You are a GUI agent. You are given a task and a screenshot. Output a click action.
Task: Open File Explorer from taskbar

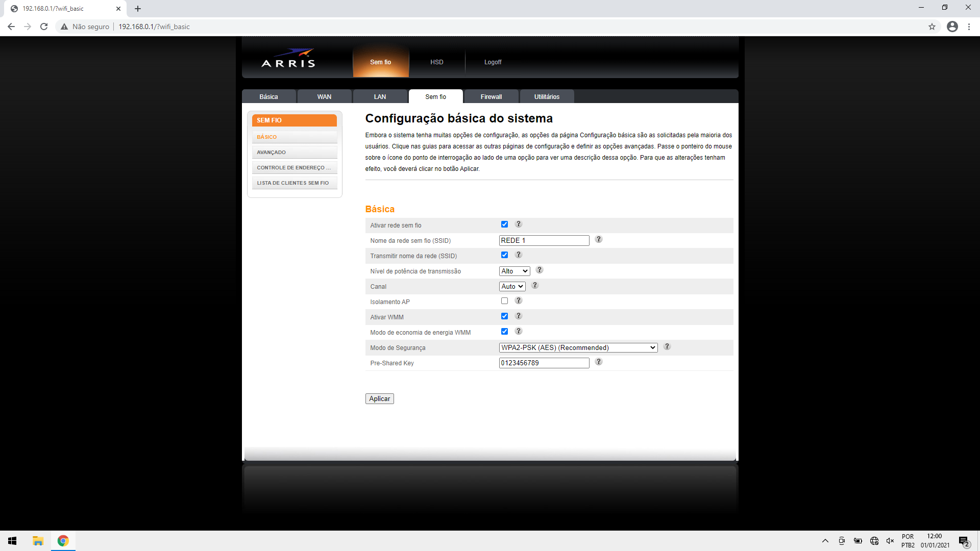[38, 541]
